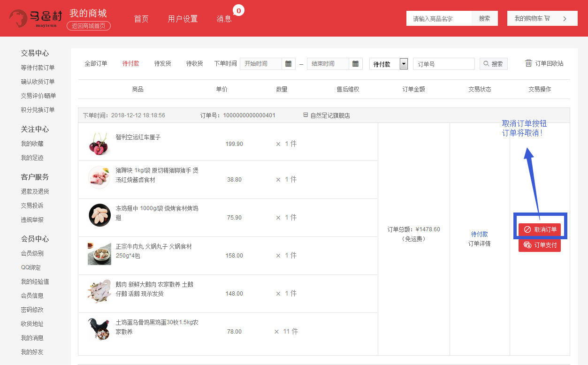Image resolution: width=588 pixels, height=365 pixels.
Task: Switch to the 待付款 tab
Action: click(131, 63)
